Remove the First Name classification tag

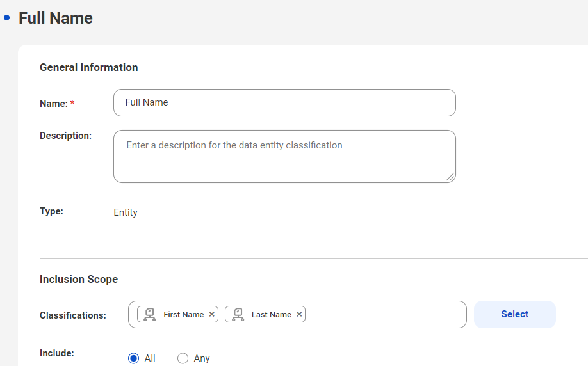[212, 314]
